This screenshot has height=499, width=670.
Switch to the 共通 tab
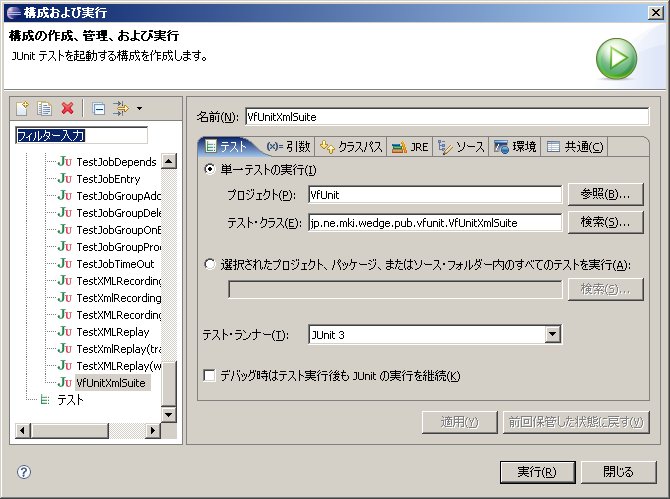coord(575,147)
